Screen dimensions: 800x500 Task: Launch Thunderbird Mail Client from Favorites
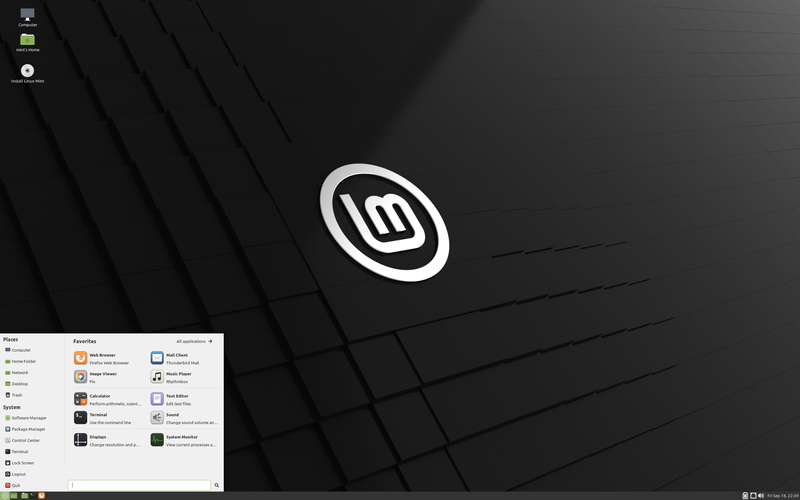point(184,358)
